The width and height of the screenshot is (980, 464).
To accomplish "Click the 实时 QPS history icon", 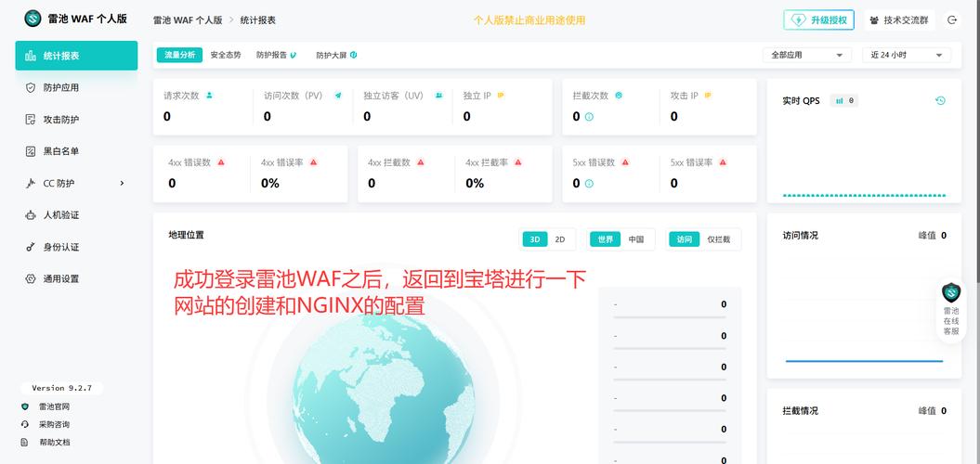I will 940,100.
